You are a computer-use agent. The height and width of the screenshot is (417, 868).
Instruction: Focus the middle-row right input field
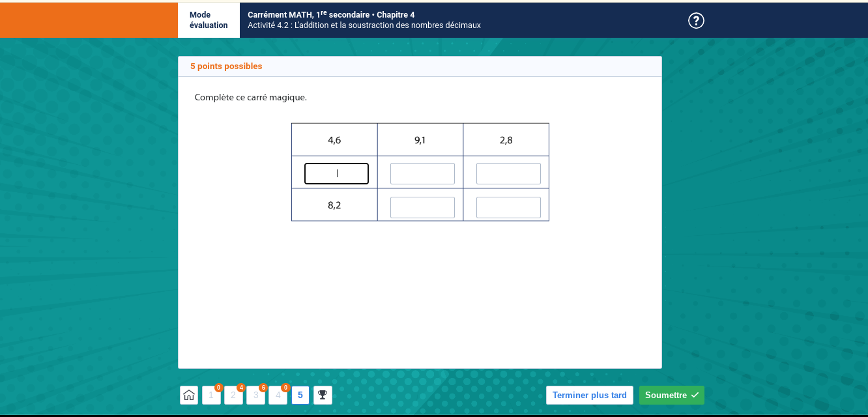pos(508,173)
